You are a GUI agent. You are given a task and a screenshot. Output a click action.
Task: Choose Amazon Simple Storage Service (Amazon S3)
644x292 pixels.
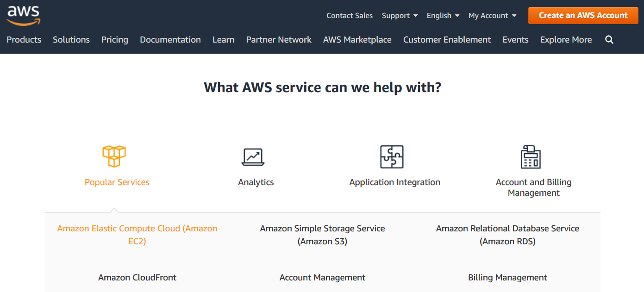coord(322,235)
